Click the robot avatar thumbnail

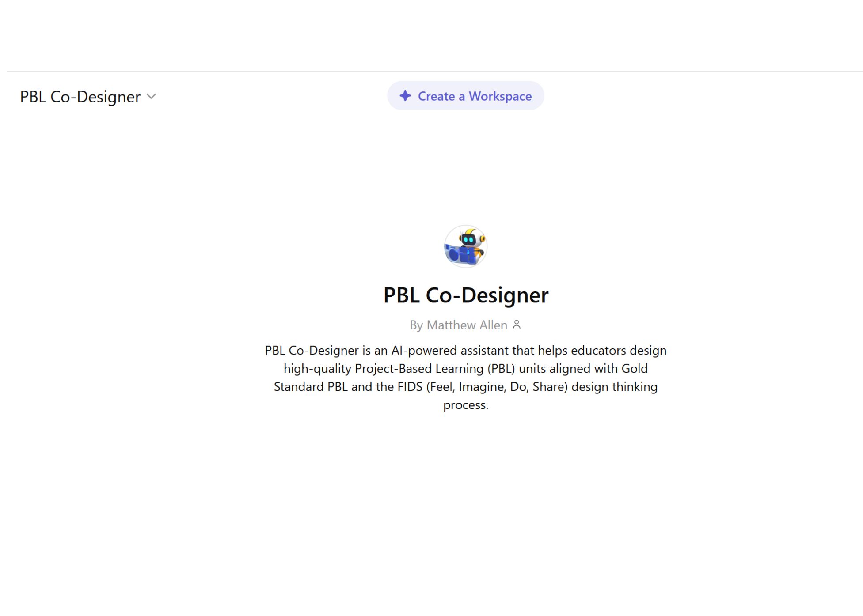[x=465, y=246]
